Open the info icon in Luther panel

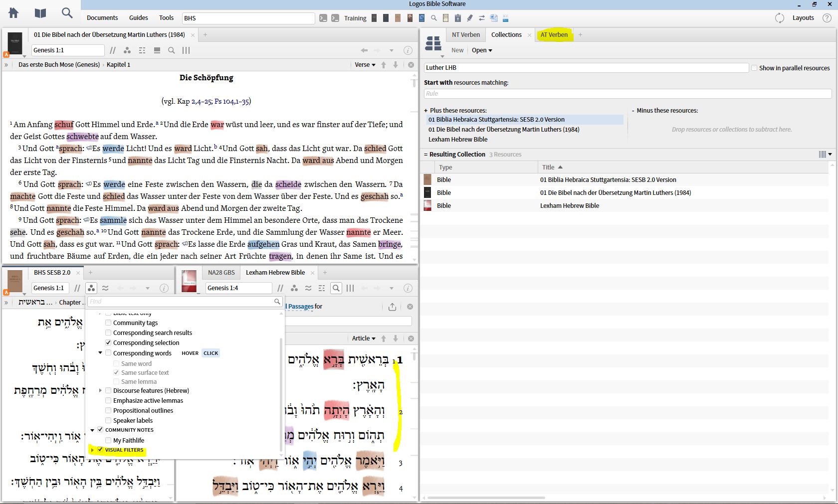click(x=408, y=50)
